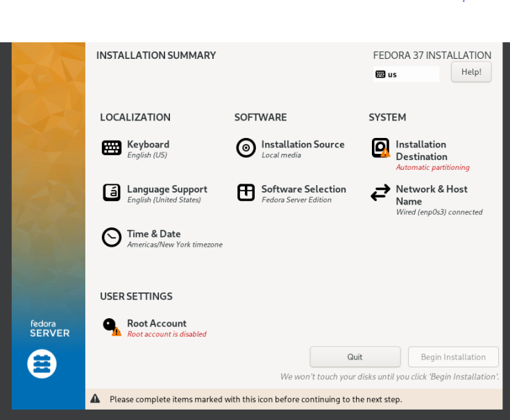Click the 'Wired (enp0s3) connected' status text
Image resolution: width=510 pixels, height=420 pixels.
(x=439, y=212)
